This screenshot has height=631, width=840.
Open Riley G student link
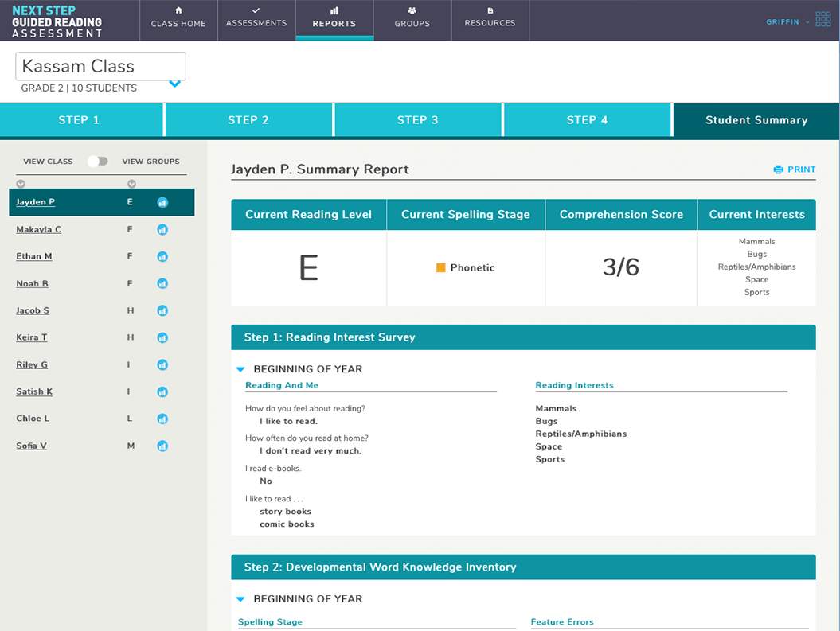pyautogui.click(x=32, y=365)
